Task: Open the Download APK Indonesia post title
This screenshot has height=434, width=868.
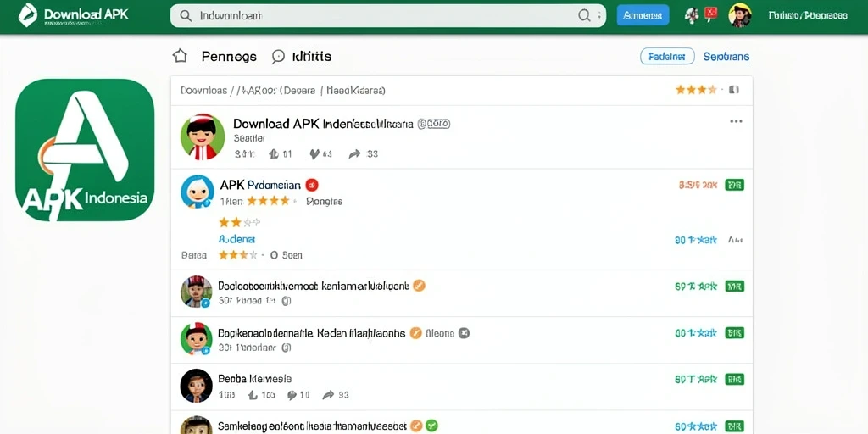Action: pyautogui.click(x=323, y=124)
